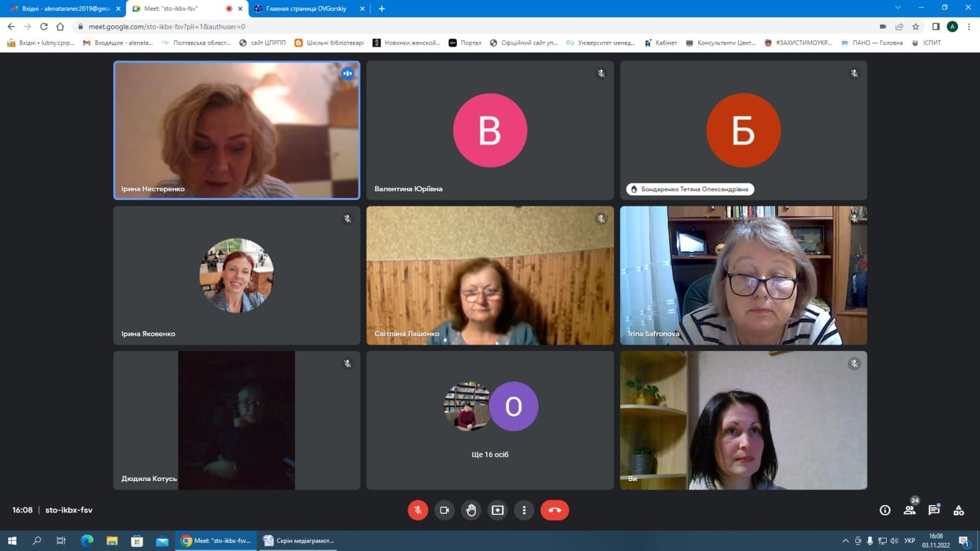
Task: Open the Windows Start menu
Action: click(x=12, y=541)
